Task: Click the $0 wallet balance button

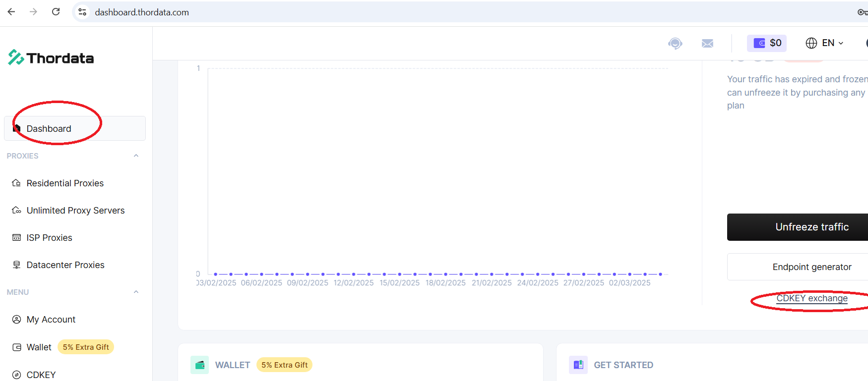Action: [x=767, y=43]
